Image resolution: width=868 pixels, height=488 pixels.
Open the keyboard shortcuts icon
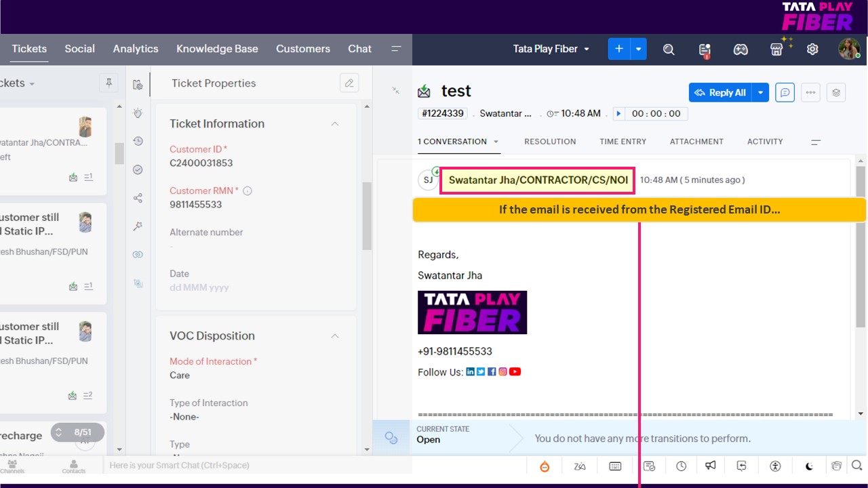pos(616,466)
